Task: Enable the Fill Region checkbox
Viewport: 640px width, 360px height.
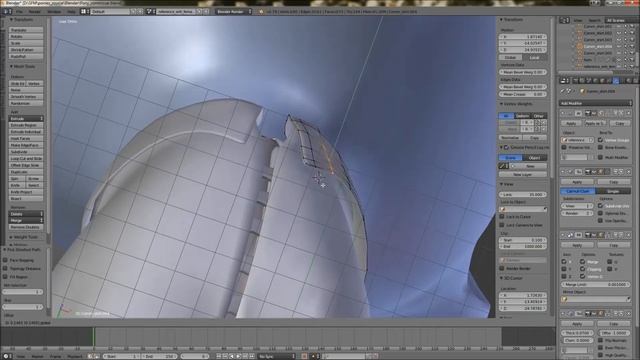Action: coord(5,276)
